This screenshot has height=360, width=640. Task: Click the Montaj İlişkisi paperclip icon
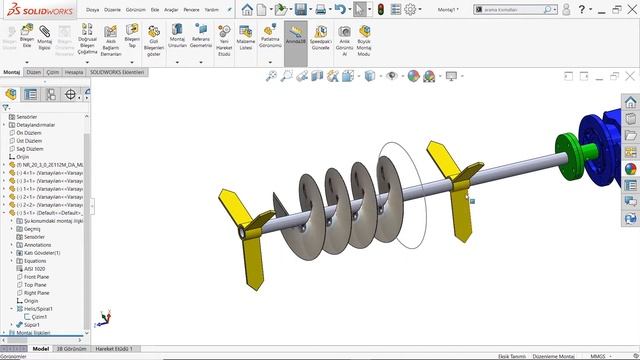(44, 31)
